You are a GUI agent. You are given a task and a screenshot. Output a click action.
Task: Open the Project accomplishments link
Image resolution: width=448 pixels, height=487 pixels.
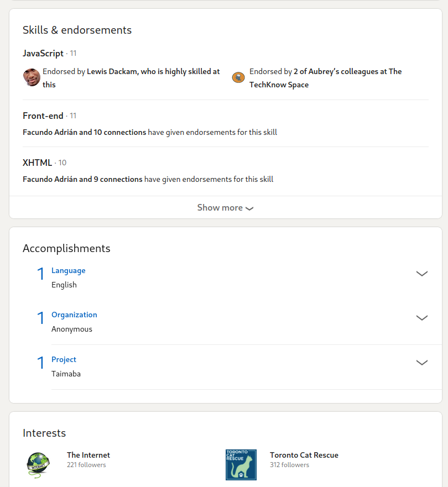tap(64, 359)
